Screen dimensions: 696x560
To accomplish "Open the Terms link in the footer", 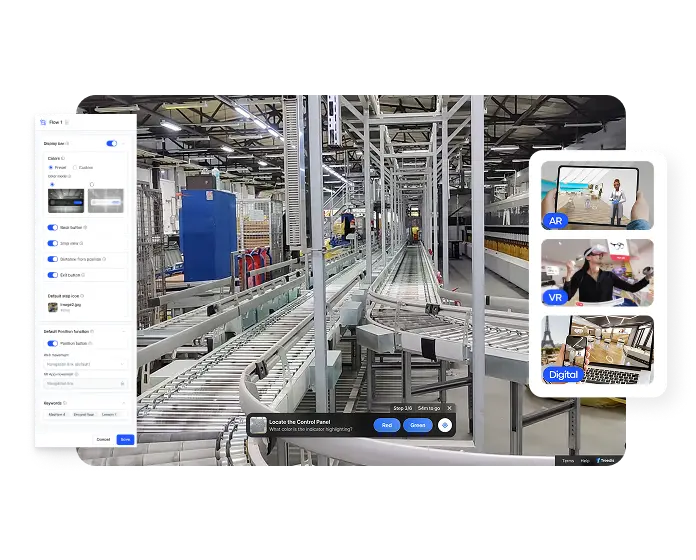I will [568, 461].
